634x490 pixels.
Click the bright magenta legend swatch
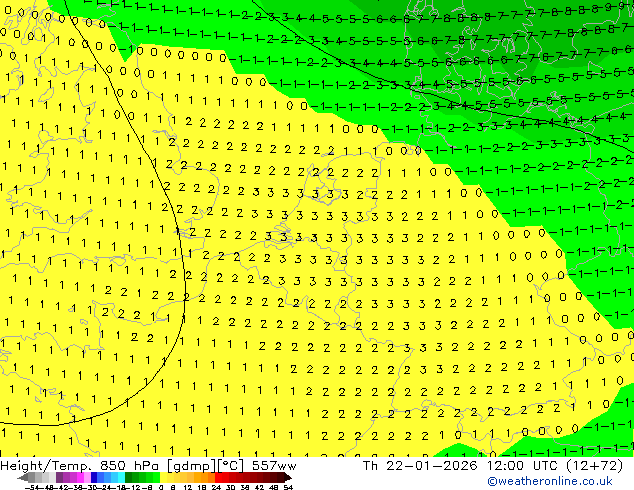click(x=80, y=477)
